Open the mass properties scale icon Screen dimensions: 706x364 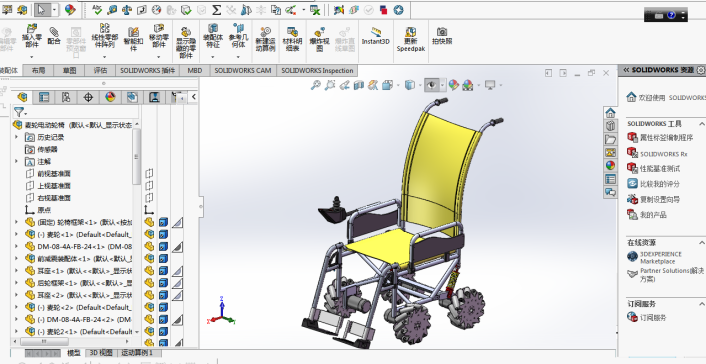click(127, 10)
